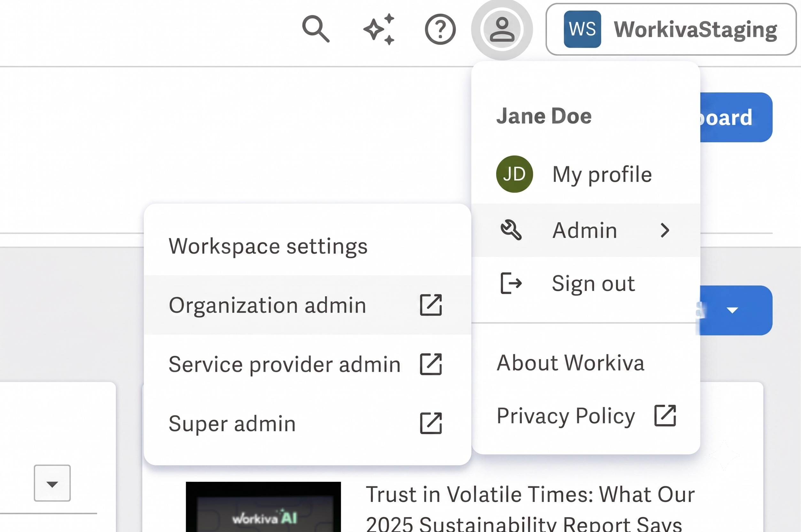Select the Admin menu entry

point(586,231)
